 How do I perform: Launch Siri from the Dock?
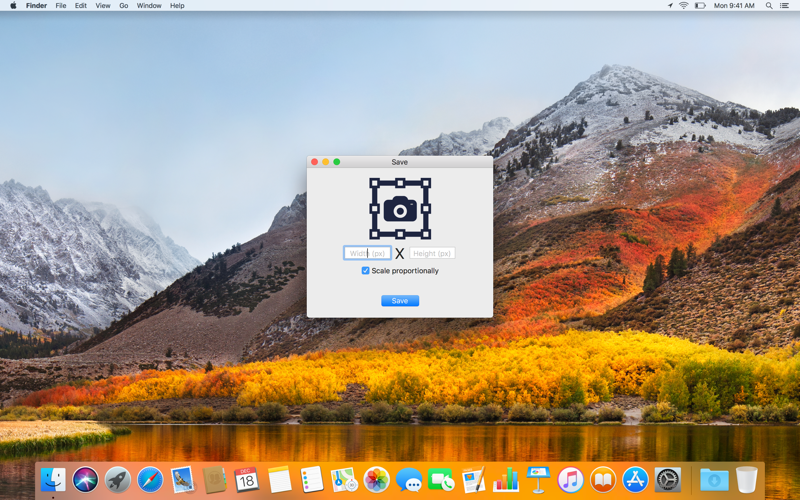[x=85, y=480]
